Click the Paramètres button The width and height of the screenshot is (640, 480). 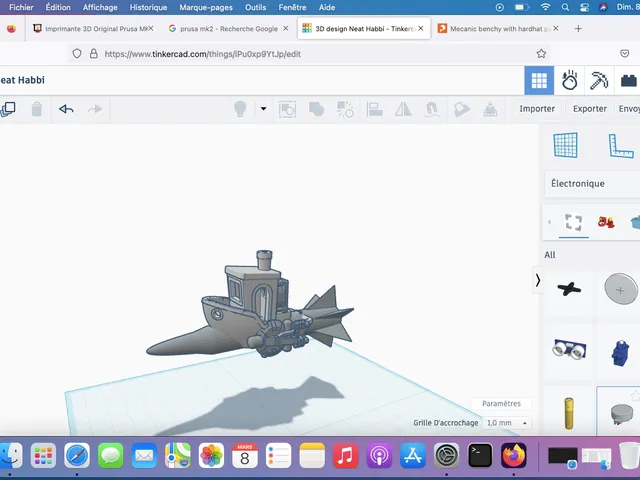[x=501, y=404]
